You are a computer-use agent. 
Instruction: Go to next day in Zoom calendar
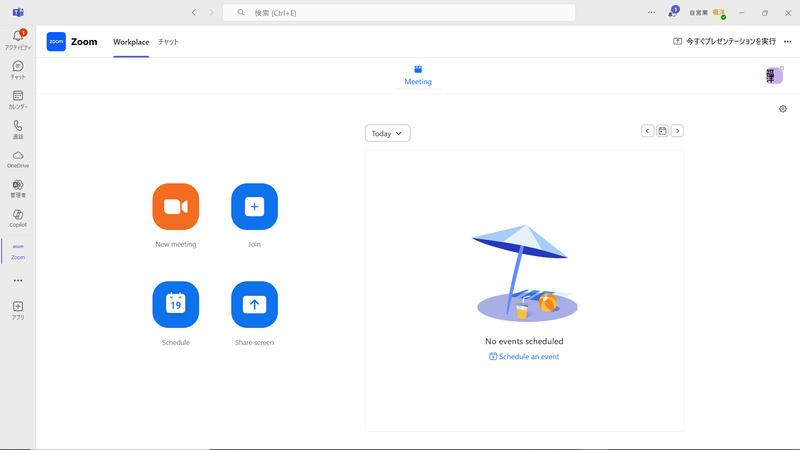click(677, 131)
